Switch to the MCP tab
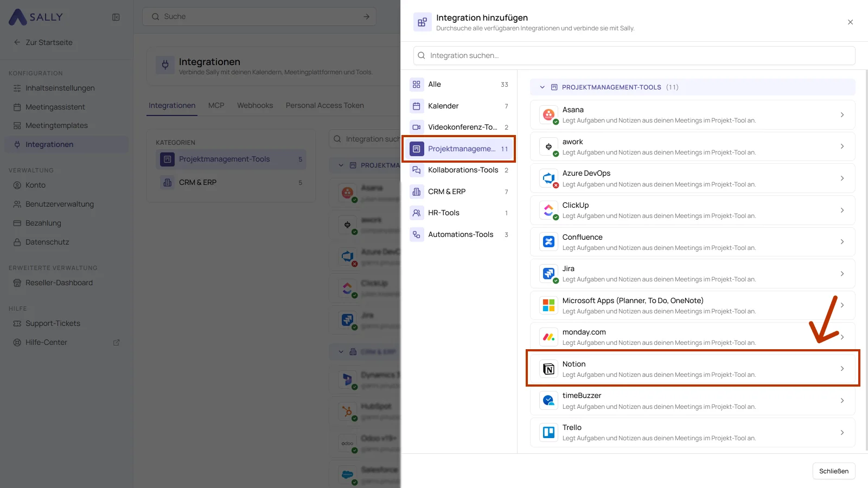The width and height of the screenshot is (868, 488). (216, 105)
